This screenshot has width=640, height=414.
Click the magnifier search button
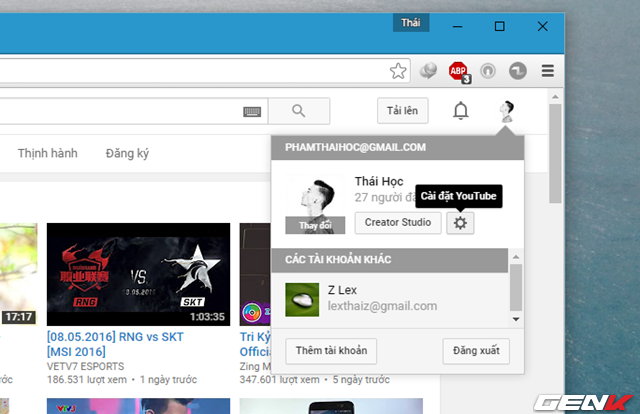point(299,111)
